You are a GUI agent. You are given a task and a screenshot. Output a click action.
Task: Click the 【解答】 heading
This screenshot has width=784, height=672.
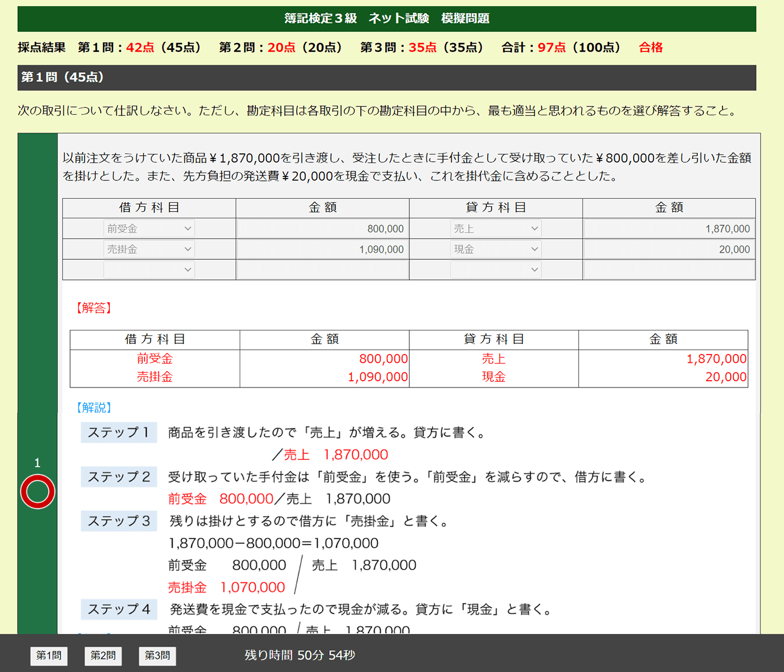93,307
